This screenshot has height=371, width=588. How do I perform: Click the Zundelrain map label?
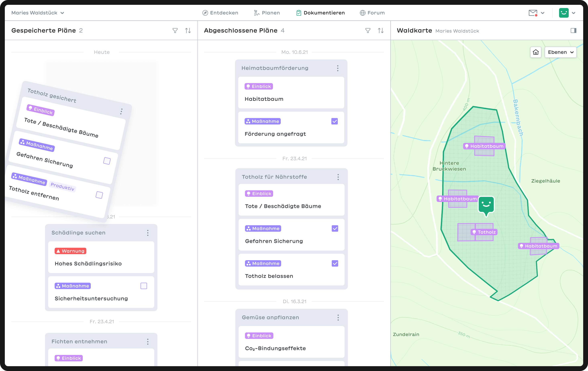(406, 335)
